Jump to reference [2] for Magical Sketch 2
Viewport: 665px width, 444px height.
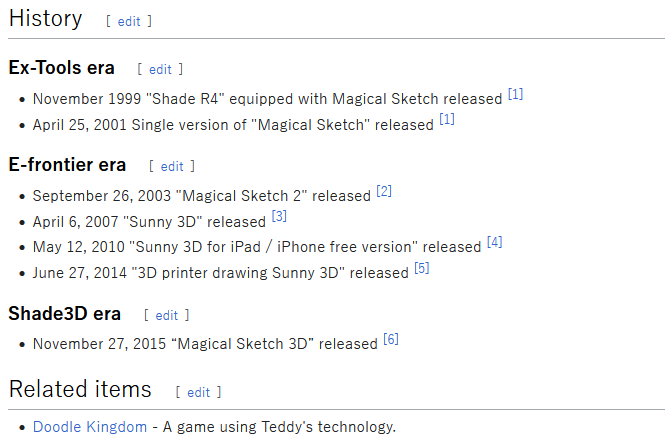click(384, 191)
